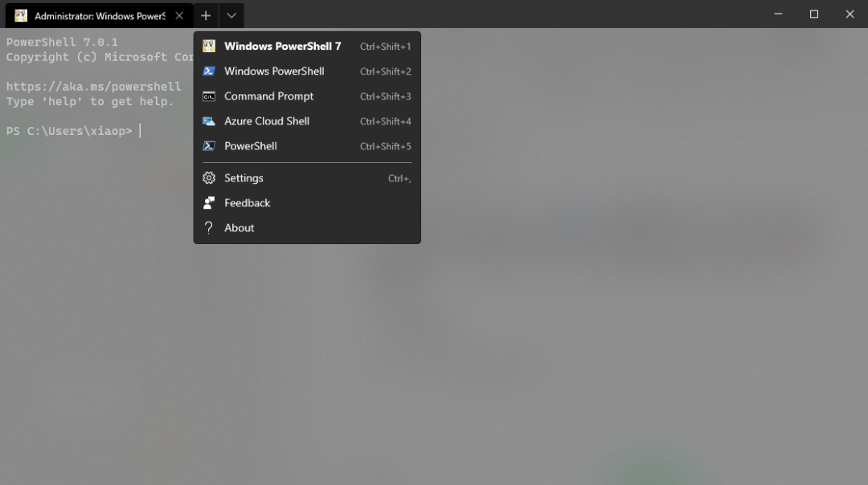Click the blue Windows PowerShell icon in menu
Screen dimensions: 868x485
[x=209, y=71]
